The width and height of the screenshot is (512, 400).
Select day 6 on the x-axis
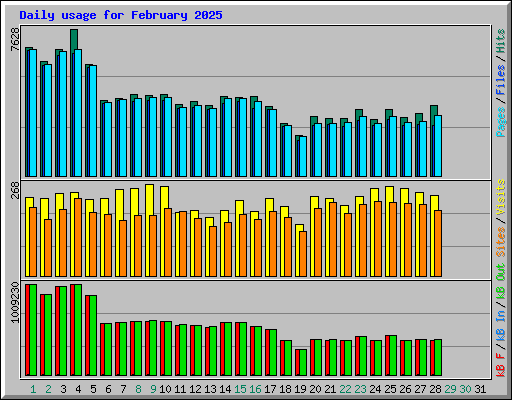[x=108, y=389]
